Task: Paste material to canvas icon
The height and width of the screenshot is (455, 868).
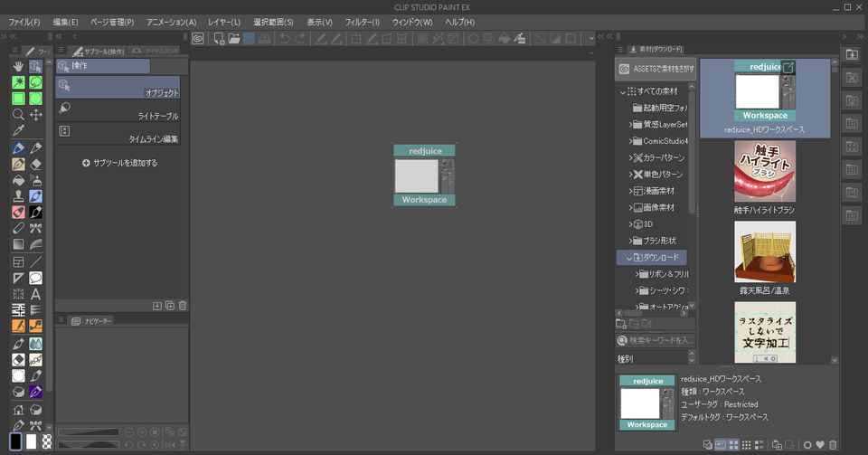Action: (x=777, y=444)
